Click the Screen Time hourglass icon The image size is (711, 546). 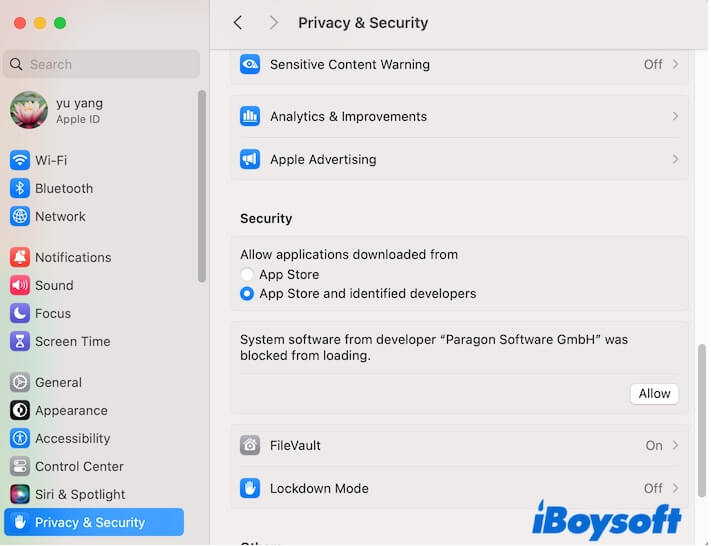[19, 341]
